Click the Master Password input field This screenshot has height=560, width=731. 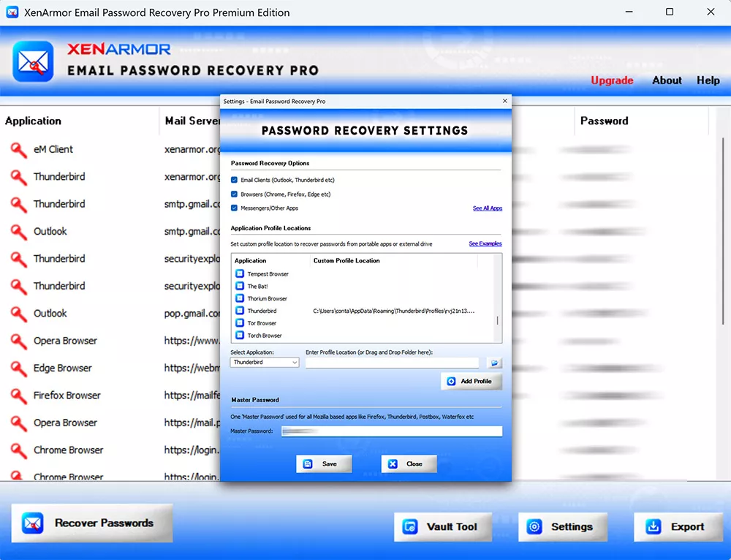tap(392, 431)
